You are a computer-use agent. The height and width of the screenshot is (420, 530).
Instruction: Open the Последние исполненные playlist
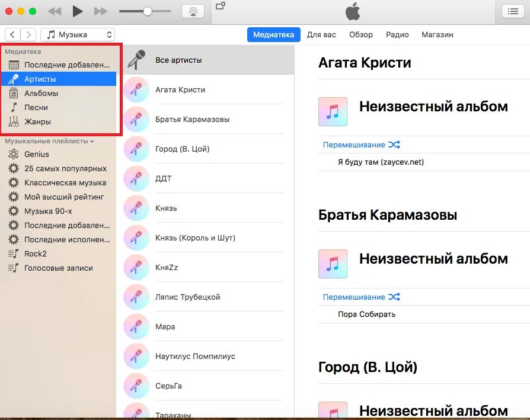59,239
